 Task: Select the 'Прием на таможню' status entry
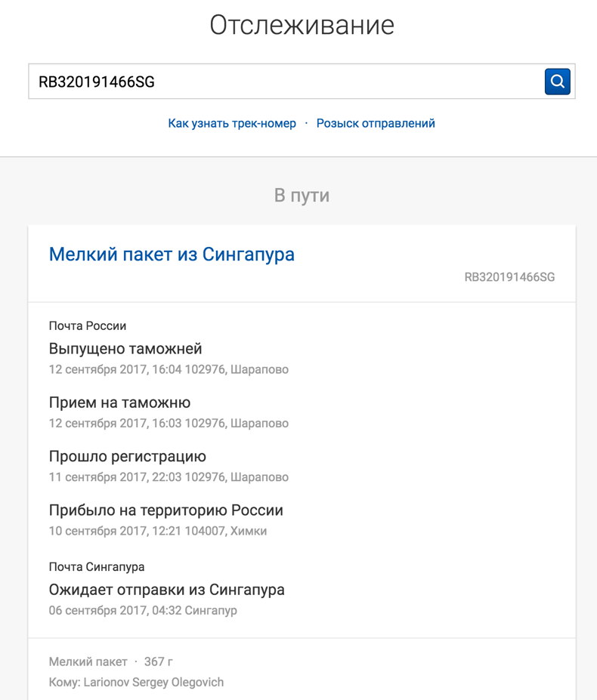pyautogui.click(x=119, y=402)
